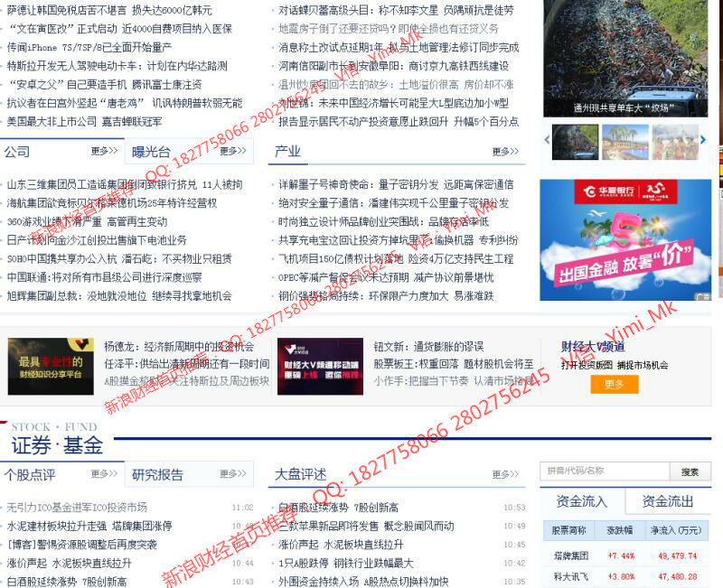Open 详解墨子号神奇使命 headline
Screen dimensions: 723x588
pyautogui.click(x=396, y=185)
